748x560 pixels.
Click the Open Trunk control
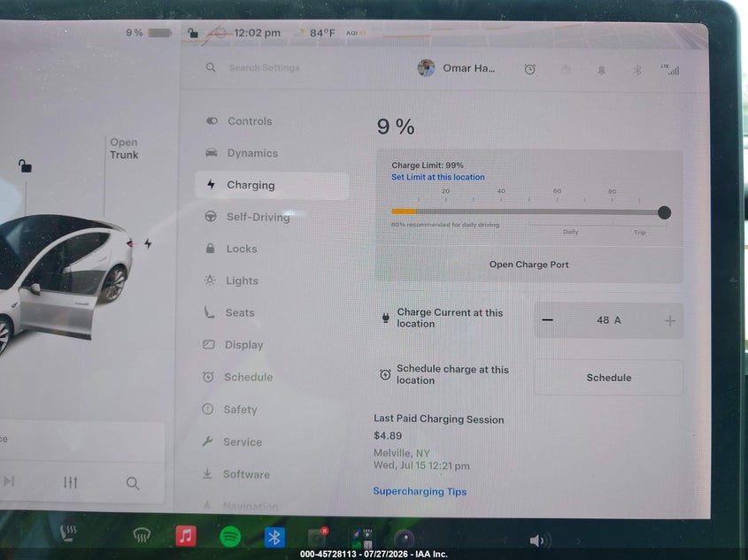[x=124, y=149]
